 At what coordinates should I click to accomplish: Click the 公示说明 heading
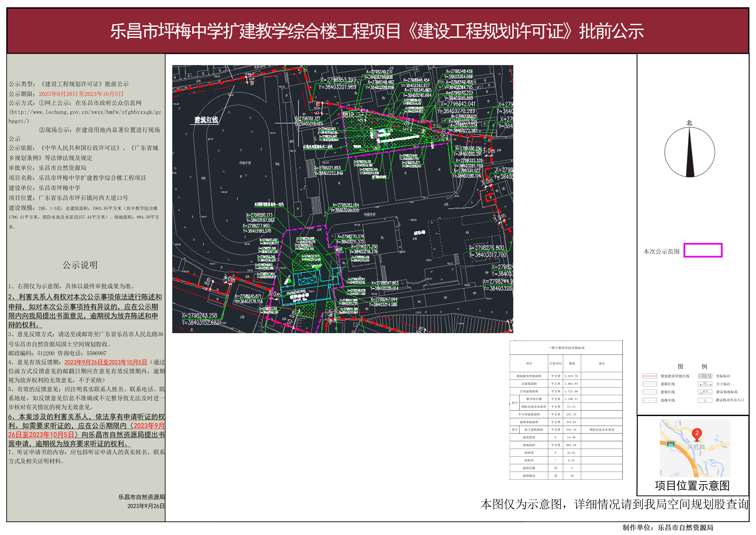pos(80,265)
